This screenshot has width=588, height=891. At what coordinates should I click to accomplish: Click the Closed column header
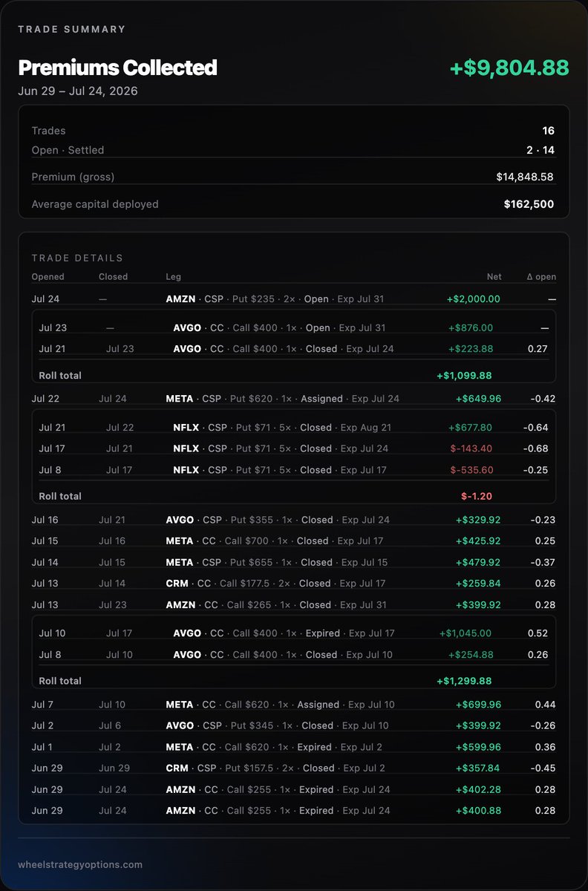[114, 277]
